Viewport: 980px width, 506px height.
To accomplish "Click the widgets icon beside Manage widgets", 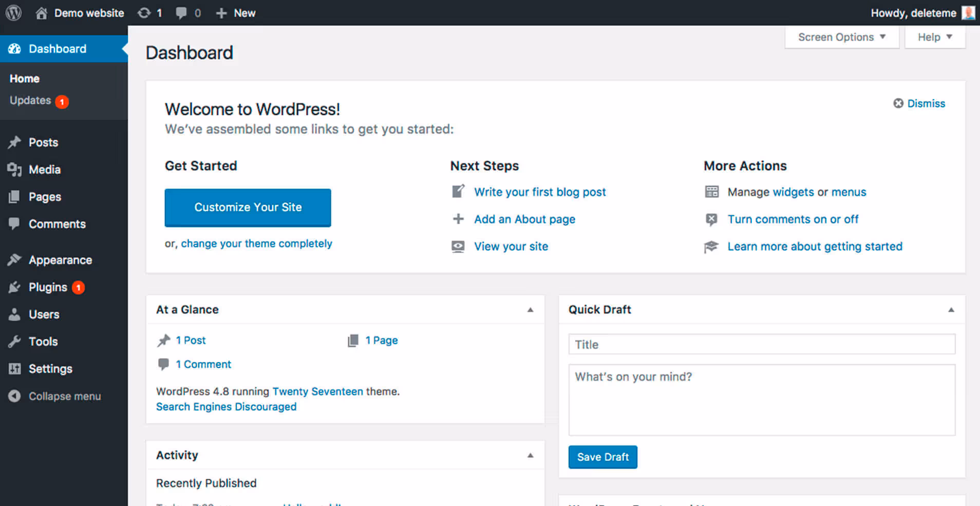I will pyautogui.click(x=712, y=192).
